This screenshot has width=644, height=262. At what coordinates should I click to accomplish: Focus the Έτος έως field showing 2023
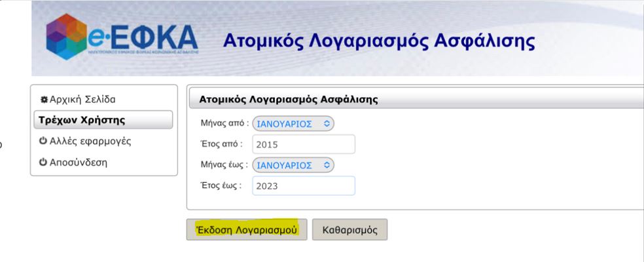pos(303,186)
